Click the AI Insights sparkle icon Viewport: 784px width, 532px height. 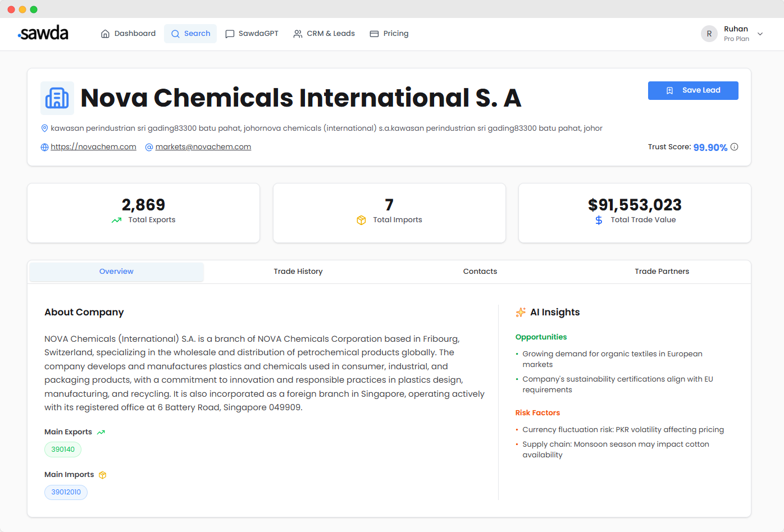tap(521, 313)
